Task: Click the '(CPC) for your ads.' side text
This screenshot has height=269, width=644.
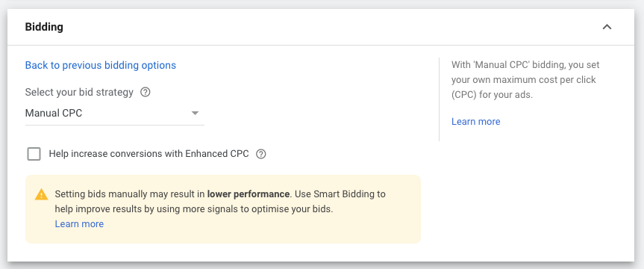Action: coord(492,95)
